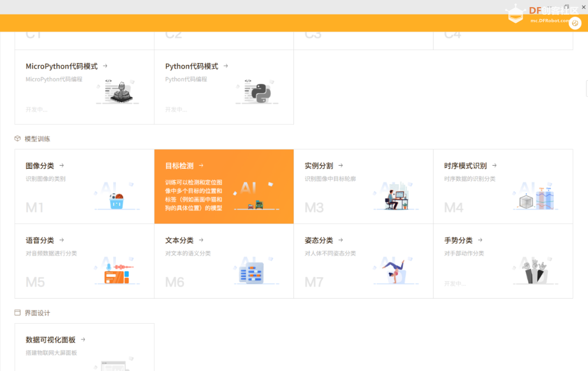588x371 pixels.
Task: Open 图像分类 via its arrow link
Action: 61,165
